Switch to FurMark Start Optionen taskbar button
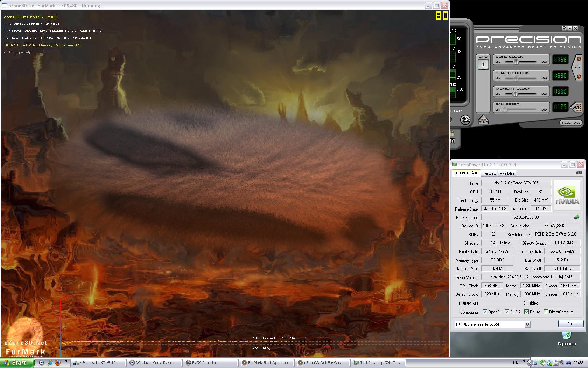The image size is (588, 368). [x=266, y=363]
